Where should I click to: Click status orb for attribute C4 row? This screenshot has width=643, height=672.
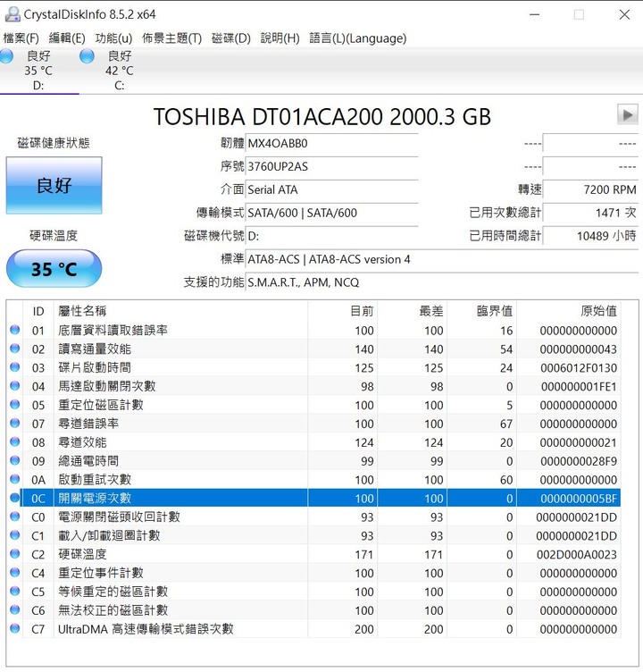pos(15,572)
